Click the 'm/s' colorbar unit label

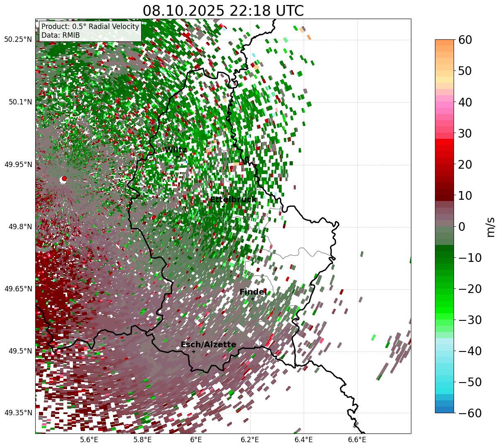click(x=490, y=227)
